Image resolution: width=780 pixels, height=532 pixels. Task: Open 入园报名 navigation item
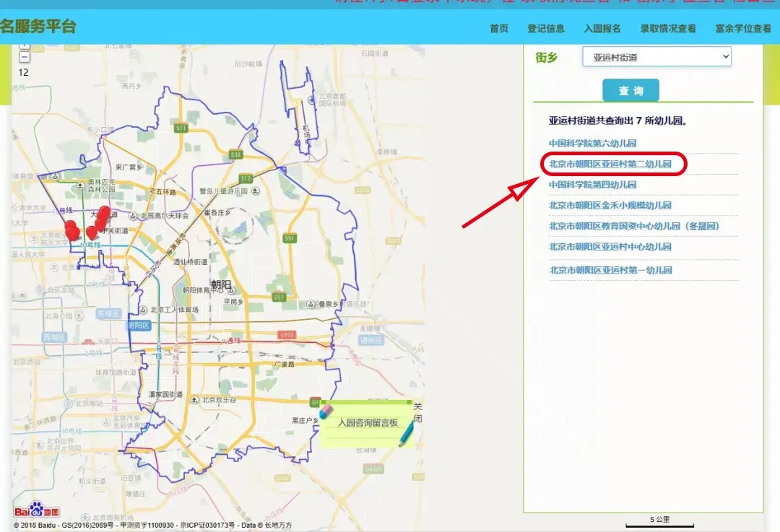[602, 28]
